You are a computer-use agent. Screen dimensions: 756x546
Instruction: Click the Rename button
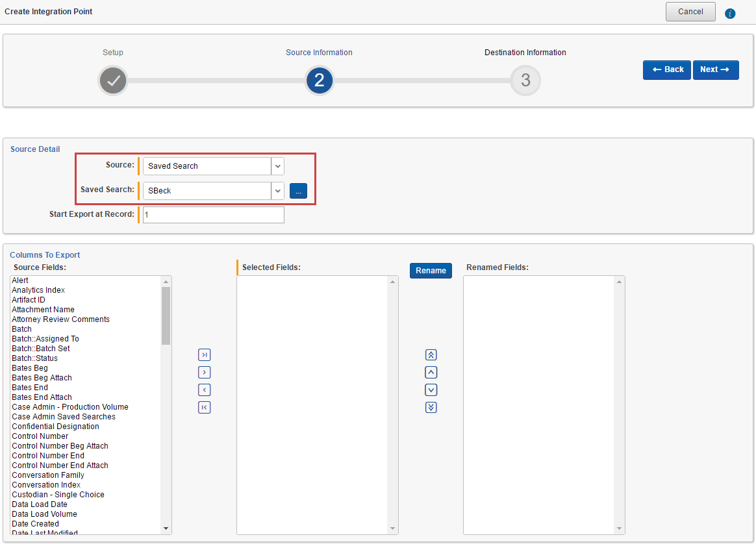(x=431, y=271)
